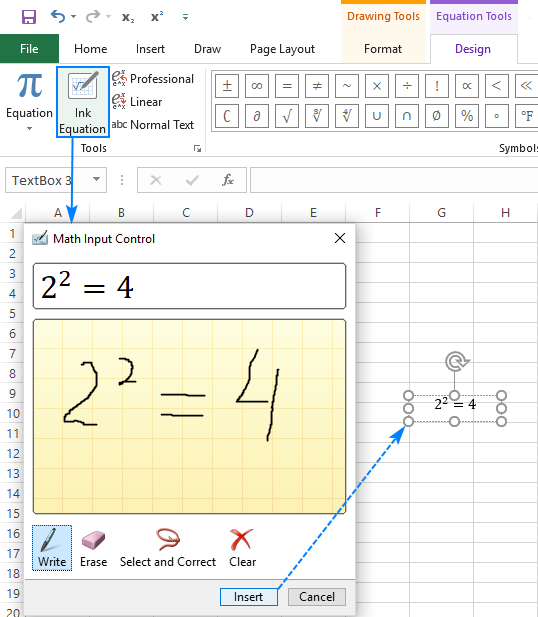Click into the formula bar field
The height and width of the screenshot is (617, 538).
394,180
